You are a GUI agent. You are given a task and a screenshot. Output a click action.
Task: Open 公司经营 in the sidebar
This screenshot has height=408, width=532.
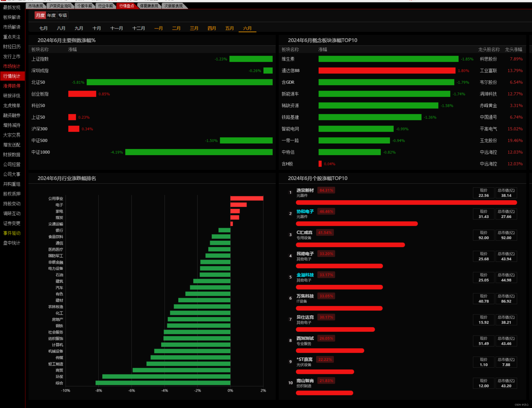pos(12,164)
